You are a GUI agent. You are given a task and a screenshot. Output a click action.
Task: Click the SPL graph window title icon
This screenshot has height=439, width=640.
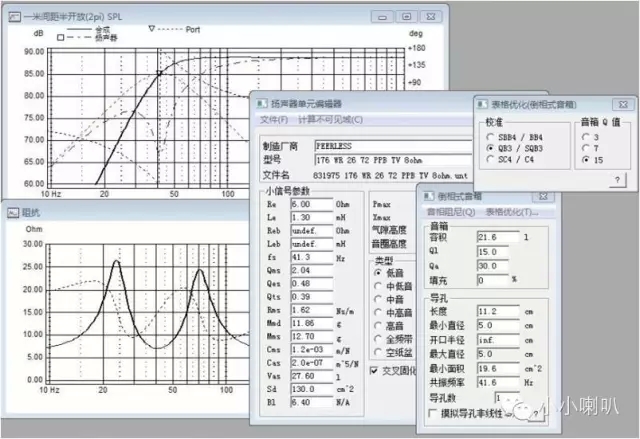pos(10,17)
